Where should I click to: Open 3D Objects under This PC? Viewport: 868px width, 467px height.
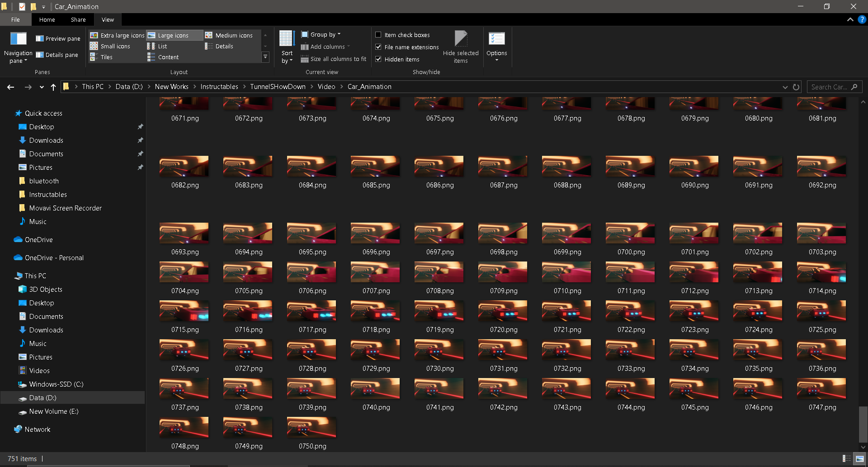pos(46,290)
